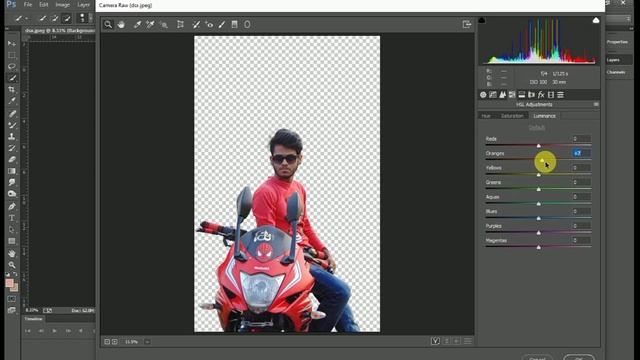The image size is (640, 360).
Task: Open the Channels panel in Photoshop
Action: pos(616,72)
